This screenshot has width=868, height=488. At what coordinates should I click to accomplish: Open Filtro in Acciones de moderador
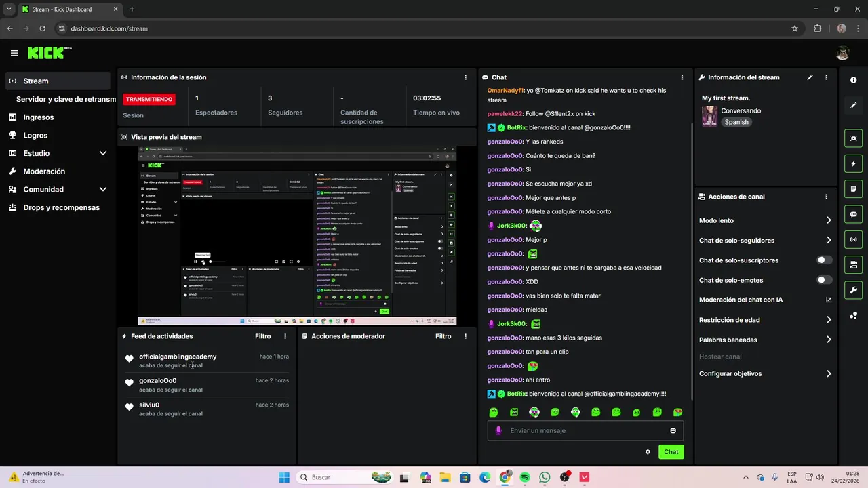tap(443, 336)
